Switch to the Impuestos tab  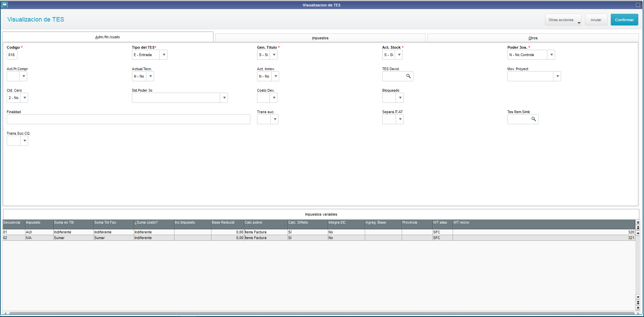coord(320,38)
